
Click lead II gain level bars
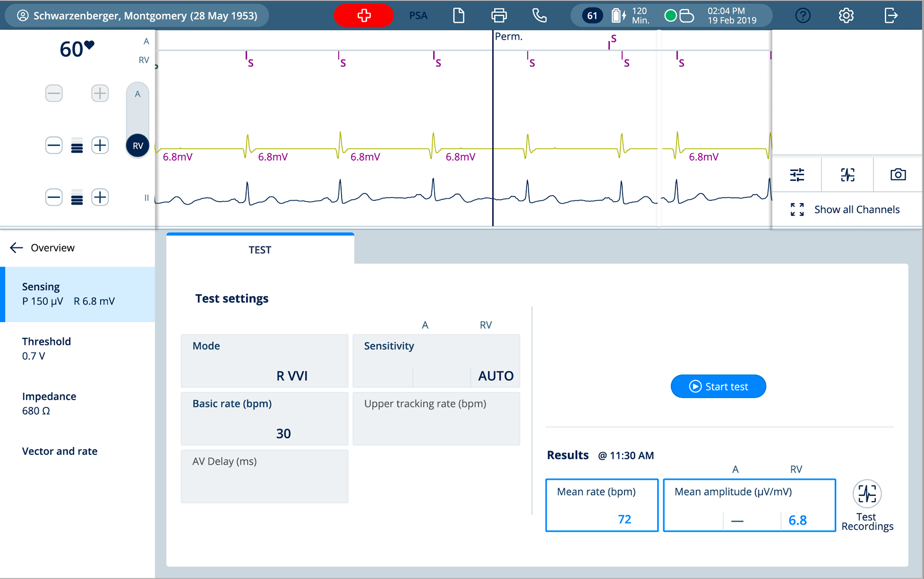77,197
